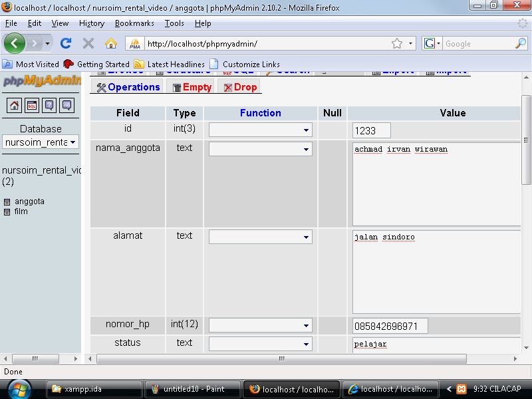The width and height of the screenshot is (532, 399).
Task: Open the History menu
Action: [92, 23]
